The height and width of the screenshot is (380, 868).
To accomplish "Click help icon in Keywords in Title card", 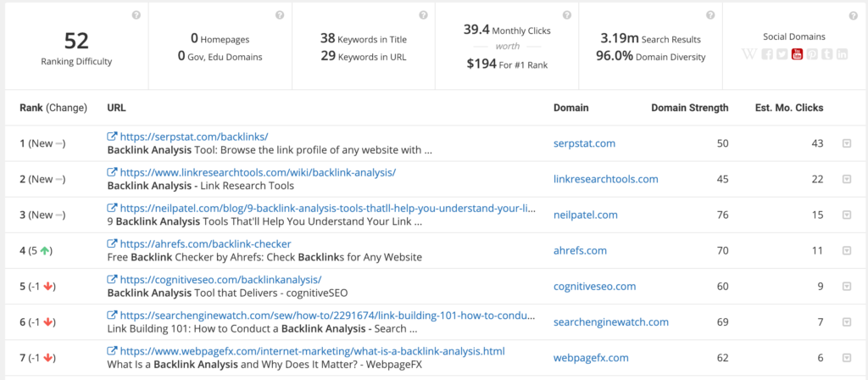I will [424, 15].
